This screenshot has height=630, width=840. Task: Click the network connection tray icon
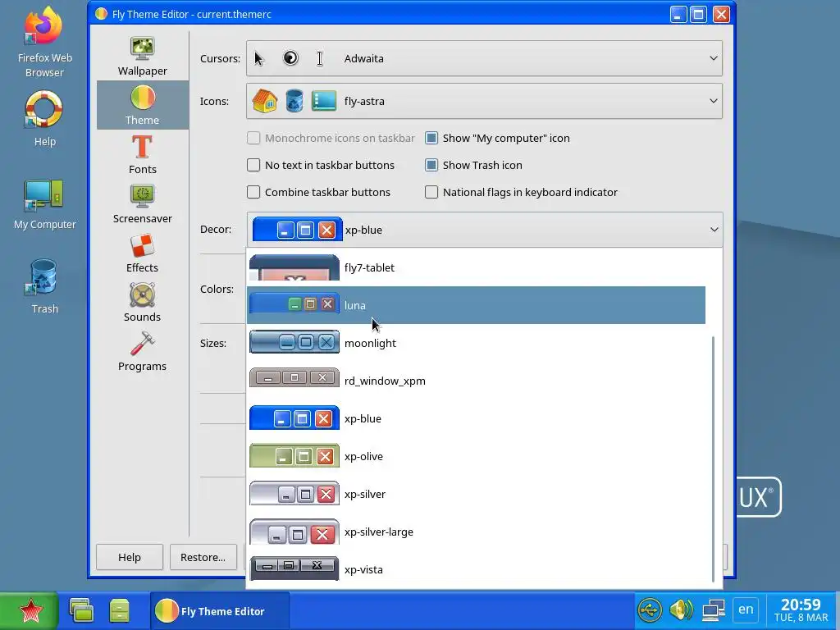click(x=713, y=609)
